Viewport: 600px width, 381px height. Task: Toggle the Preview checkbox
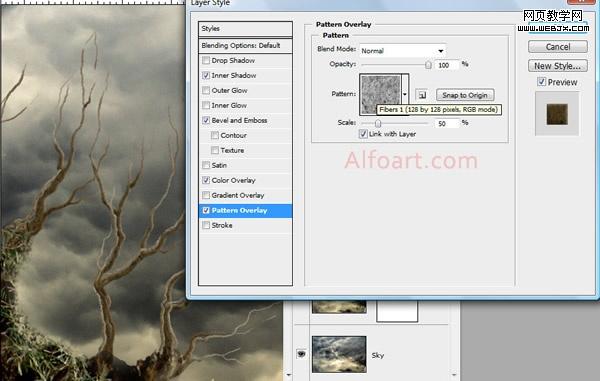[x=541, y=82]
